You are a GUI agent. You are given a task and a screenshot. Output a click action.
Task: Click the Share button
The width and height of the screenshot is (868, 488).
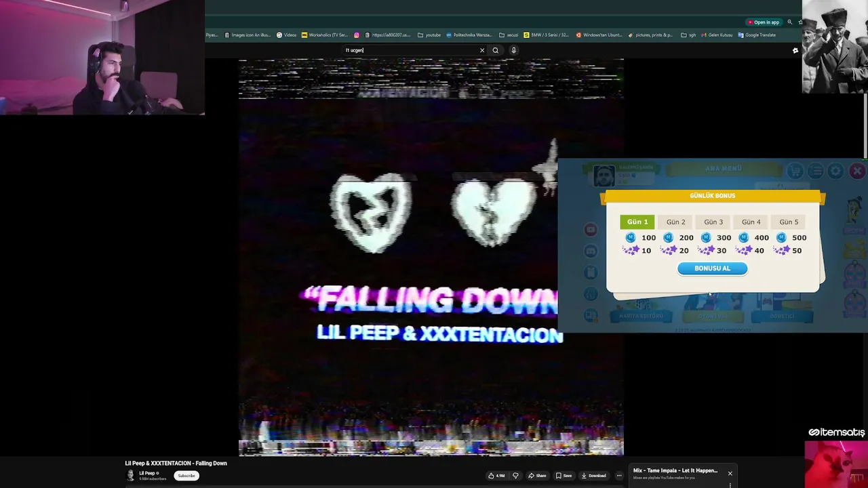(x=537, y=476)
